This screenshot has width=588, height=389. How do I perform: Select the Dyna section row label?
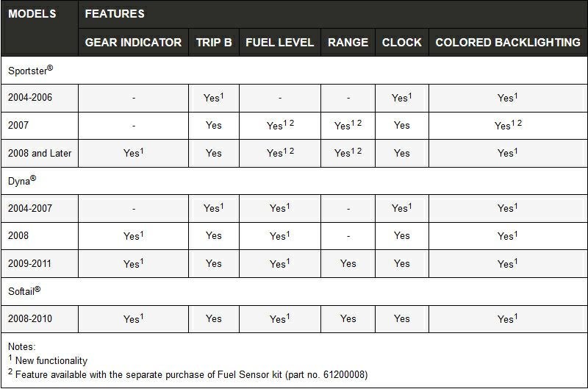(x=23, y=181)
